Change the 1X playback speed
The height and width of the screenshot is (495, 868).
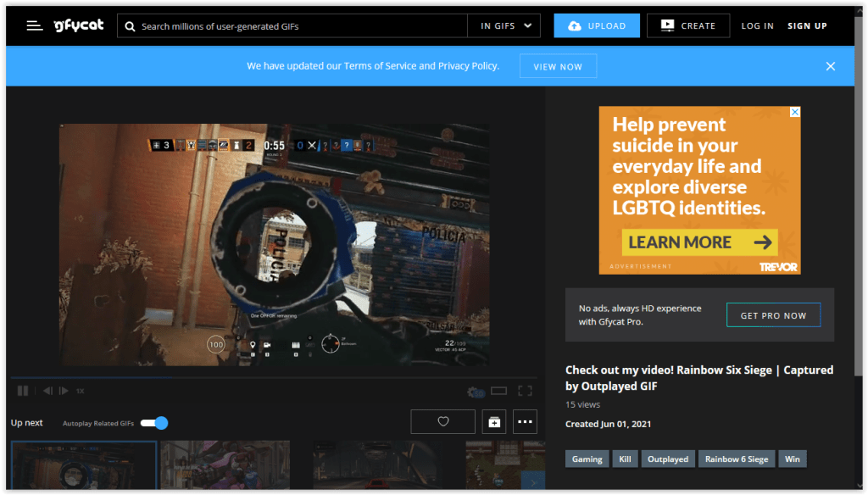tap(81, 391)
